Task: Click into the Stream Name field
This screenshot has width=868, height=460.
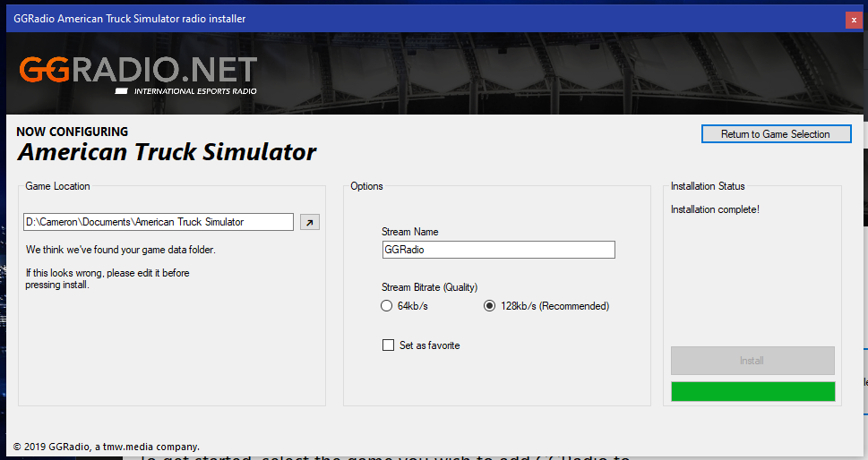Action: click(498, 250)
